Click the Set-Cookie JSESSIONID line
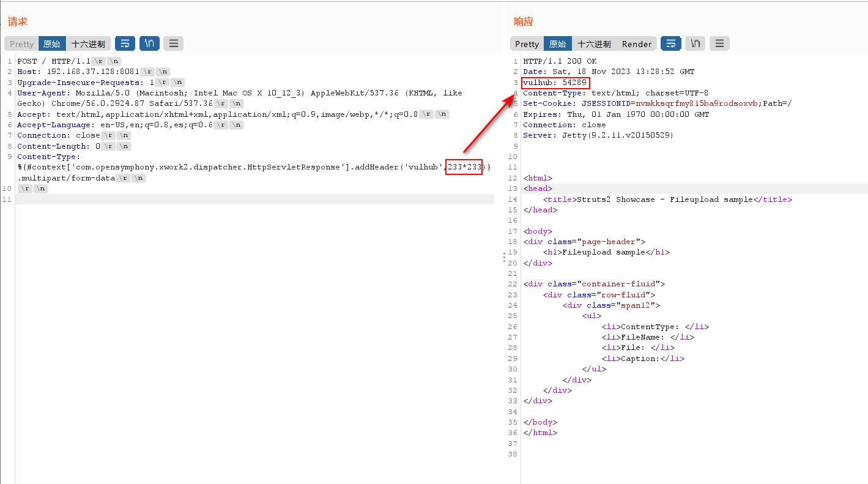Viewport: 868px width, 484px height. (658, 103)
